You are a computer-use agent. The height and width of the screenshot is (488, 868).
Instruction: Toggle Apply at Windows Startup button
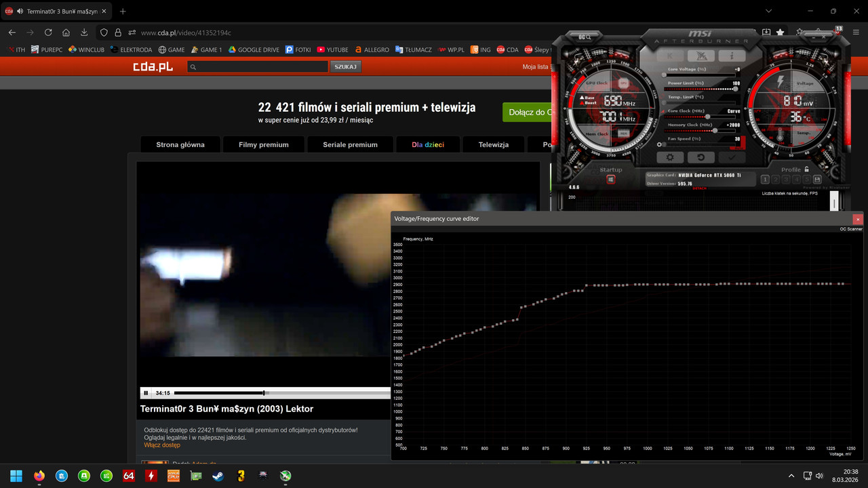click(x=610, y=180)
